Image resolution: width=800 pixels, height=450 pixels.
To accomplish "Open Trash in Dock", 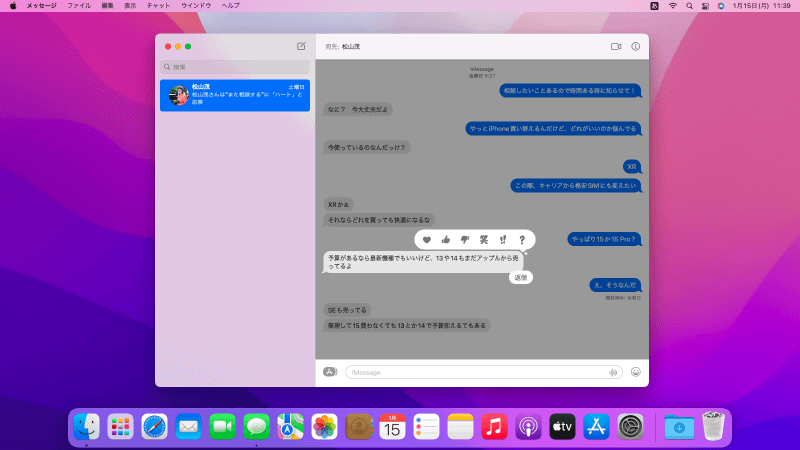I will tap(713, 427).
